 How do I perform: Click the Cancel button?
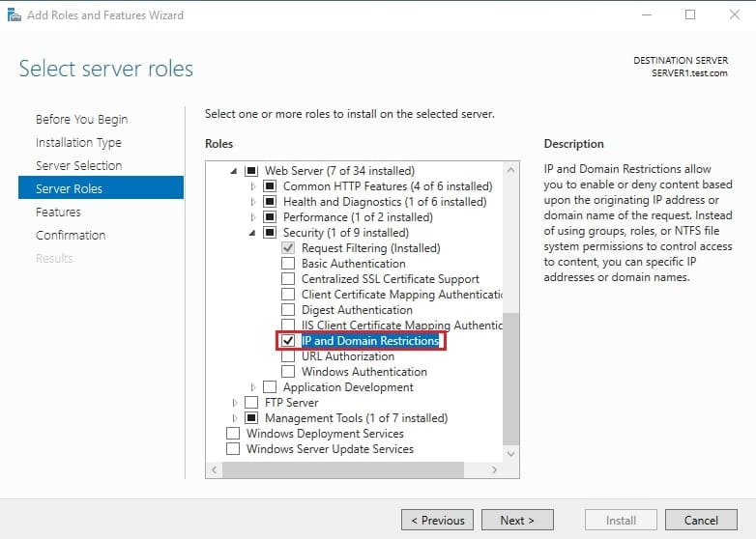(701, 521)
